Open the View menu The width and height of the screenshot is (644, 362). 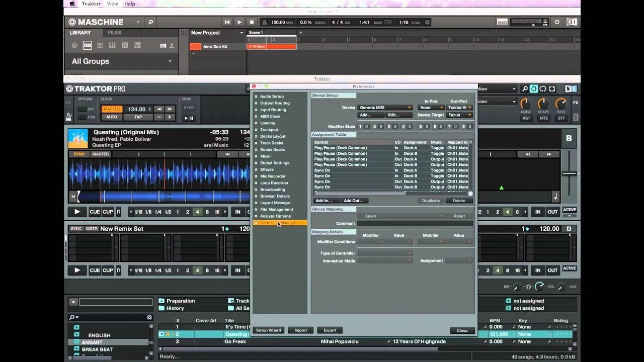(x=112, y=4)
